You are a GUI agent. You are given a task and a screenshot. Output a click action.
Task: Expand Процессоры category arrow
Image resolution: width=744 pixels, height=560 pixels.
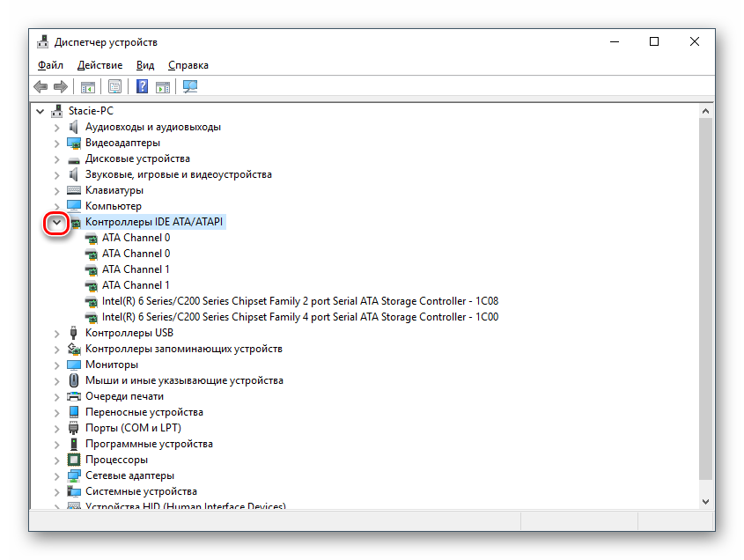tap(57, 461)
